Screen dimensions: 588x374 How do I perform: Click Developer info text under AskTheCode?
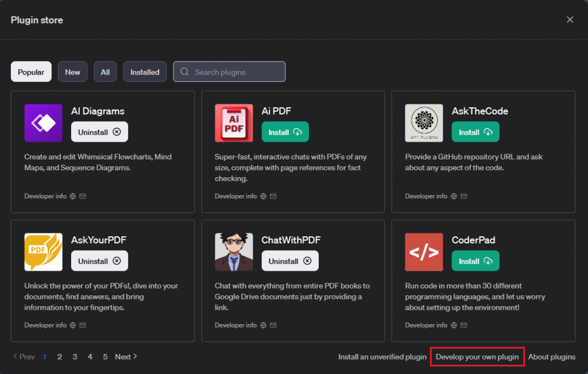pos(426,196)
